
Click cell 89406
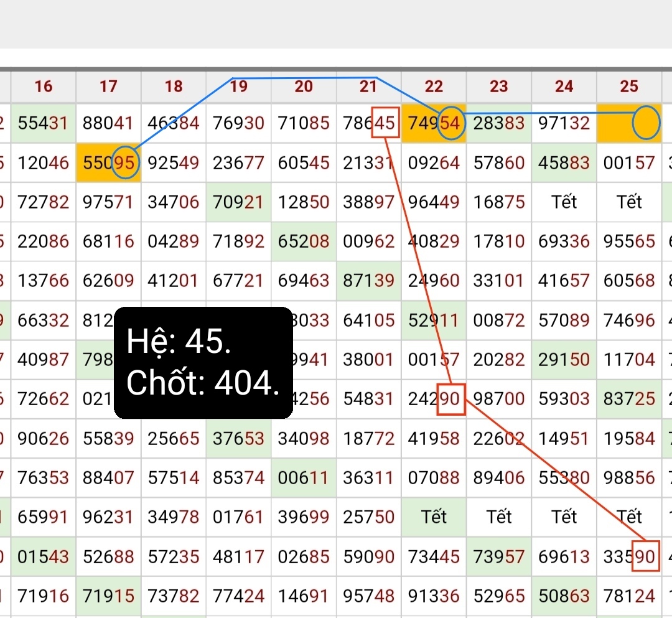tap(499, 478)
